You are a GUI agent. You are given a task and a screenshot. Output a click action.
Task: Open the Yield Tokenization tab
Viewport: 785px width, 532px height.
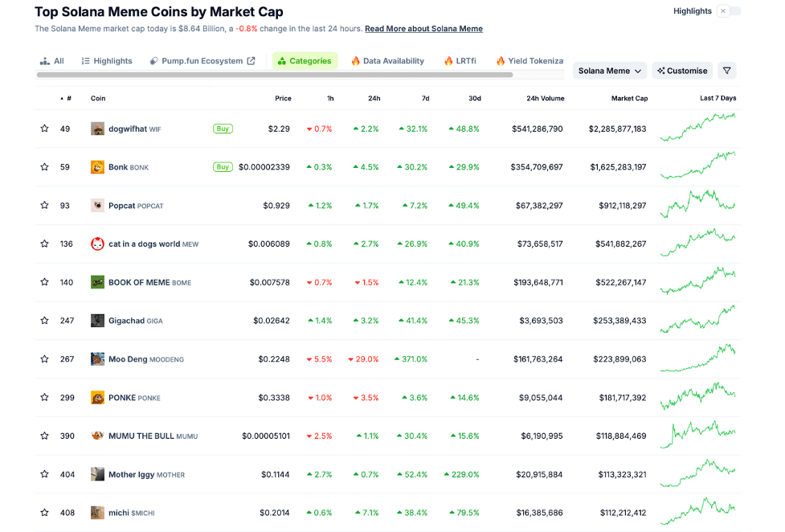coord(529,60)
